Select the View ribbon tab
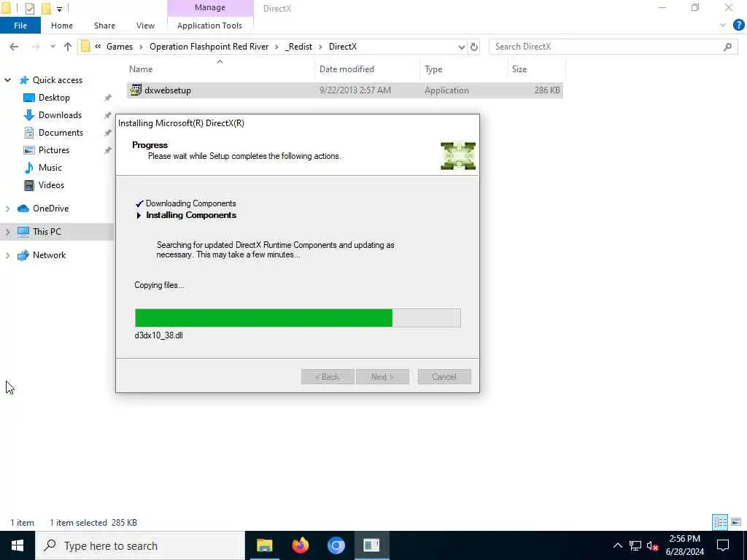 coord(145,26)
